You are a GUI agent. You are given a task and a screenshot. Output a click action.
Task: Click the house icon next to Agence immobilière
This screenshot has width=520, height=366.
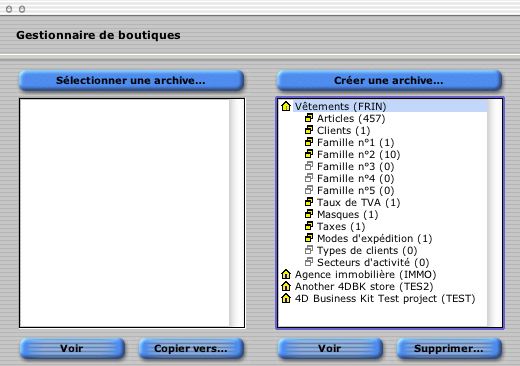tap(286, 274)
